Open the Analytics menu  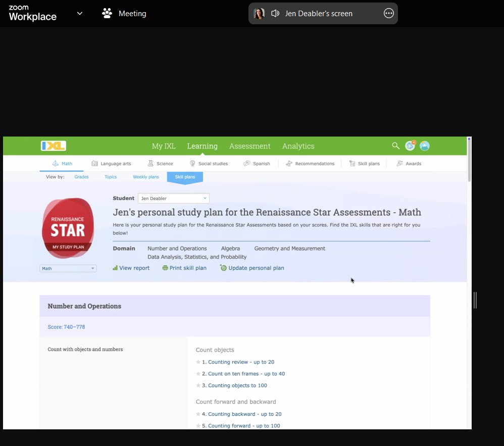[x=298, y=146]
